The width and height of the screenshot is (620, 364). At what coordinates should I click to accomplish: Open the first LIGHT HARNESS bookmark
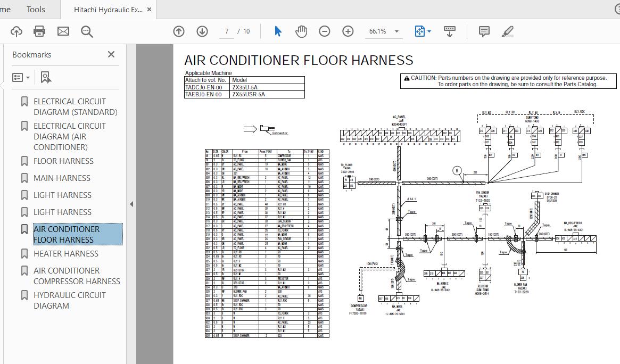(62, 195)
